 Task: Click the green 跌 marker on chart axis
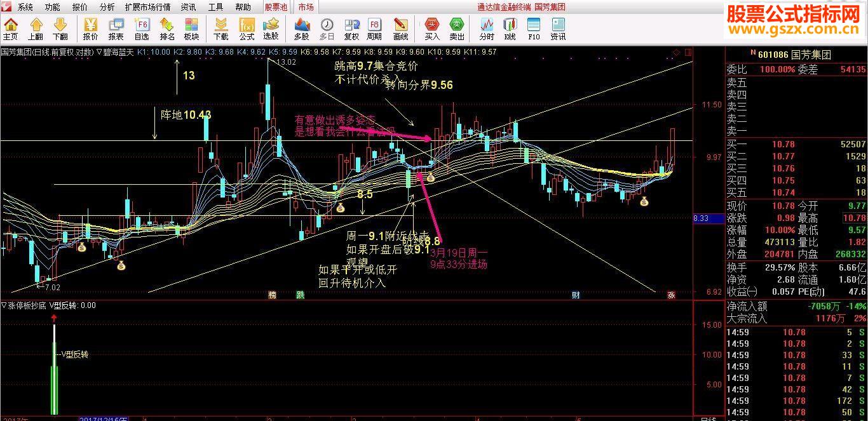tap(300, 295)
